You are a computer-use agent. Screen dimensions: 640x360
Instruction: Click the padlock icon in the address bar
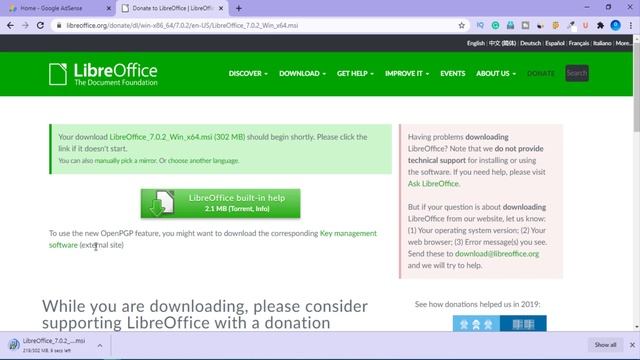point(59,25)
